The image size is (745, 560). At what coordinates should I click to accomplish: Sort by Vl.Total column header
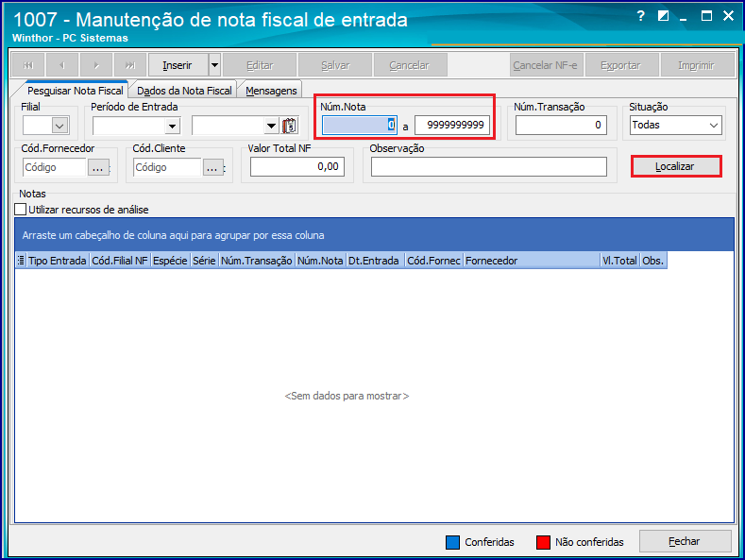[620, 261]
